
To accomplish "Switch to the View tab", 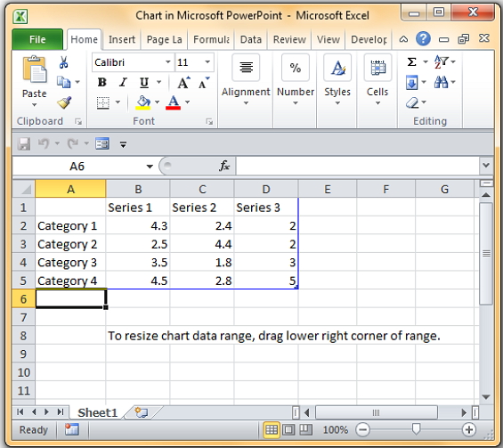I will click(x=329, y=39).
